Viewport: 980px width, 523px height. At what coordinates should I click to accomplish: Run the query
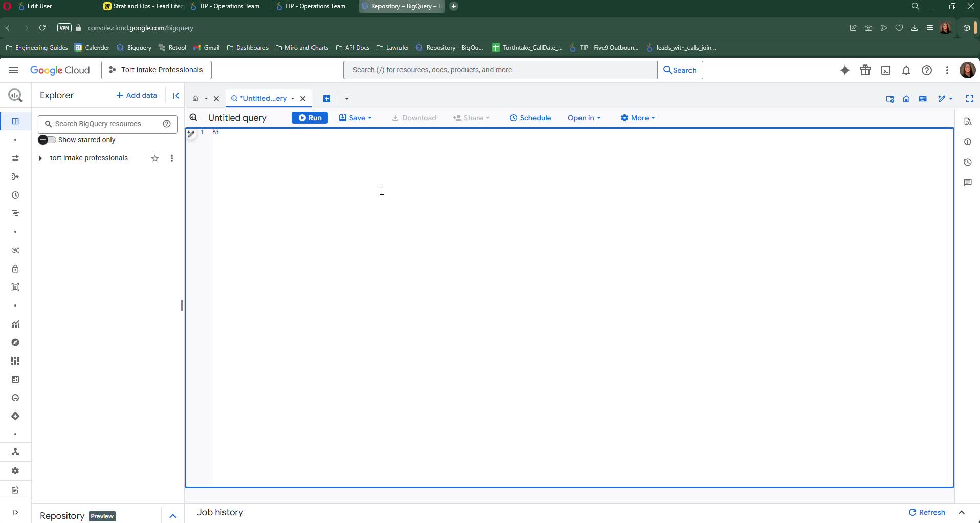coord(309,118)
